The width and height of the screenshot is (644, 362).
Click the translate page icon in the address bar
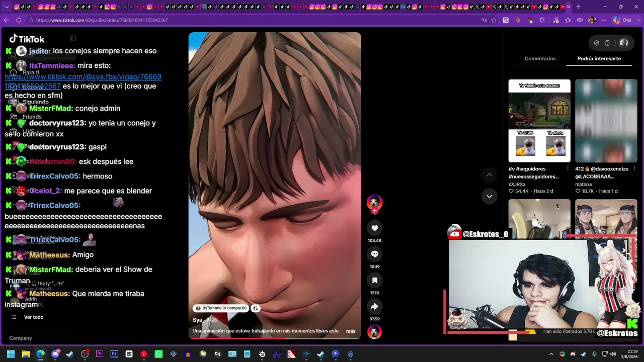coord(484,20)
